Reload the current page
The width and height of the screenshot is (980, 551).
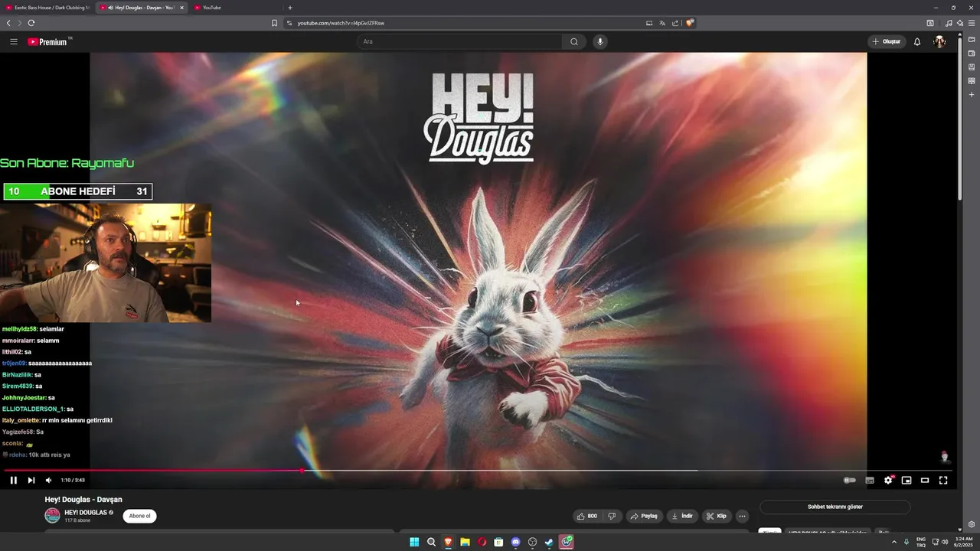[x=31, y=23]
